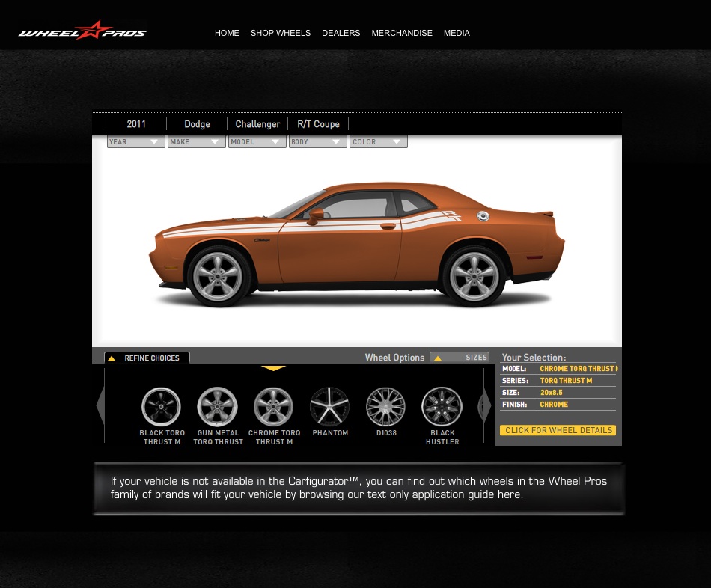Open the COLOR dropdown
This screenshot has width=711, height=588.
[379, 142]
